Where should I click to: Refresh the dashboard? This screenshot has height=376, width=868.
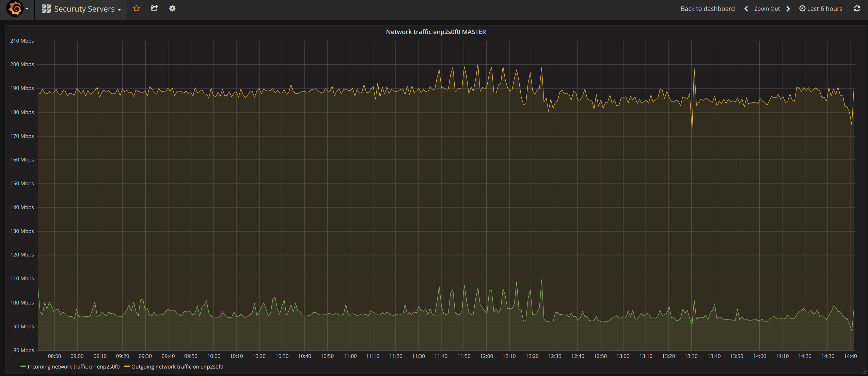point(857,9)
